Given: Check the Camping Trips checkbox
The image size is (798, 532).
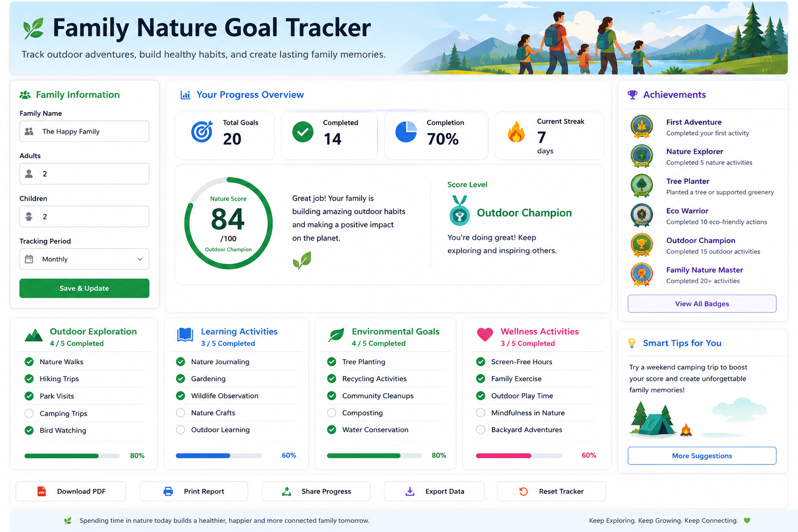Looking at the screenshot, I should tap(29, 414).
